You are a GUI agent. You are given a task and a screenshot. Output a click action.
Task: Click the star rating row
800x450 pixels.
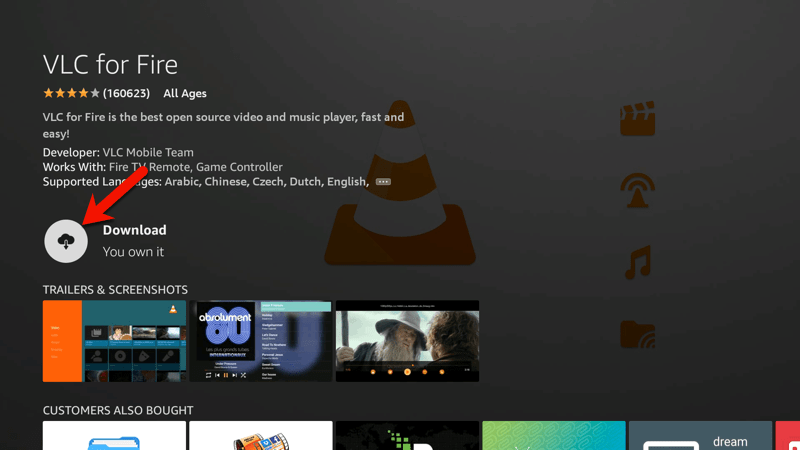[71, 93]
